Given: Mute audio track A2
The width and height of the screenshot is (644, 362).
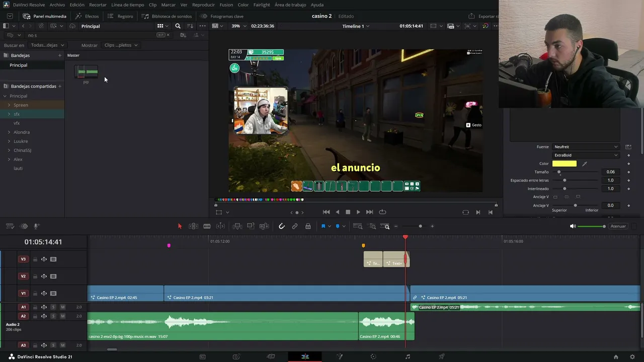Looking at the screenshot, I should (62, 316).
